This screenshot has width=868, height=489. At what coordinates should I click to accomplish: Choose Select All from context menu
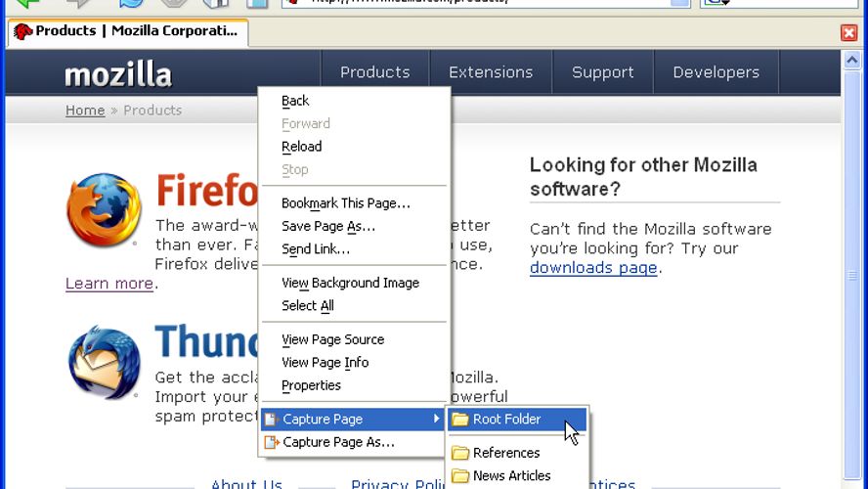[x=354, y=306]
